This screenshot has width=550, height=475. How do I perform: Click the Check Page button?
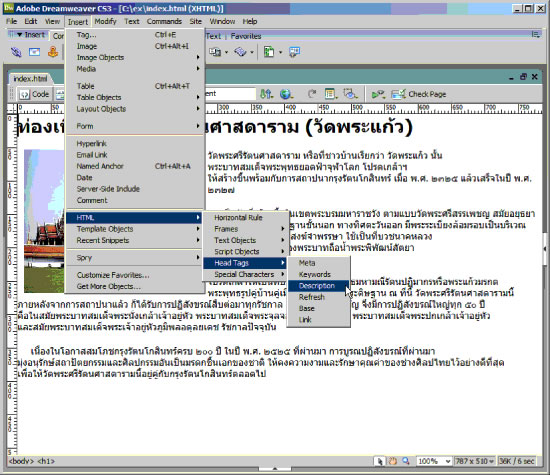[419, 94]
